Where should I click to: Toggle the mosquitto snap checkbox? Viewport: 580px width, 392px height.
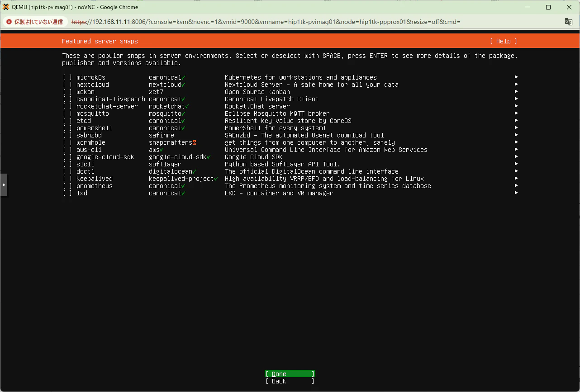pyautogui.click(x=67, y=113)
